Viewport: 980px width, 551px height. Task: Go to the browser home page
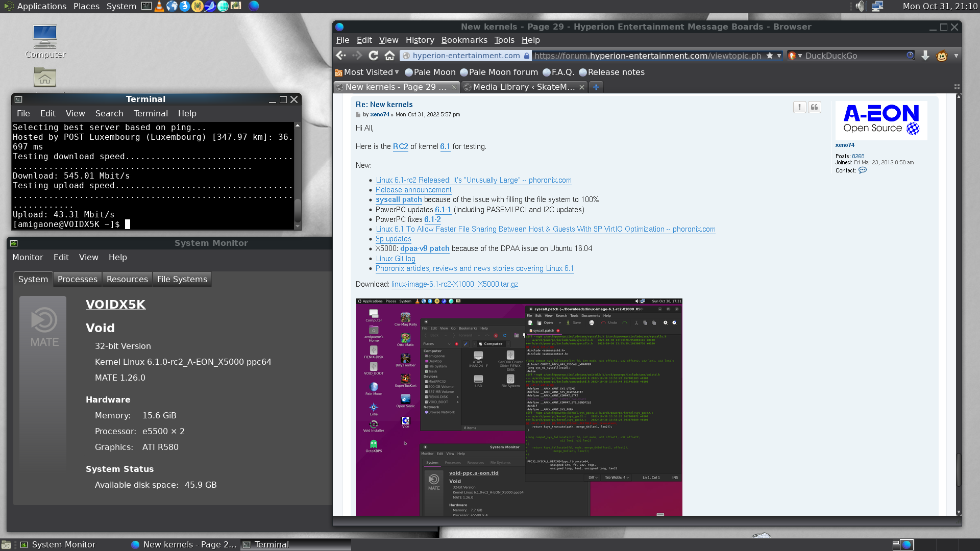[x=389, y=56]
